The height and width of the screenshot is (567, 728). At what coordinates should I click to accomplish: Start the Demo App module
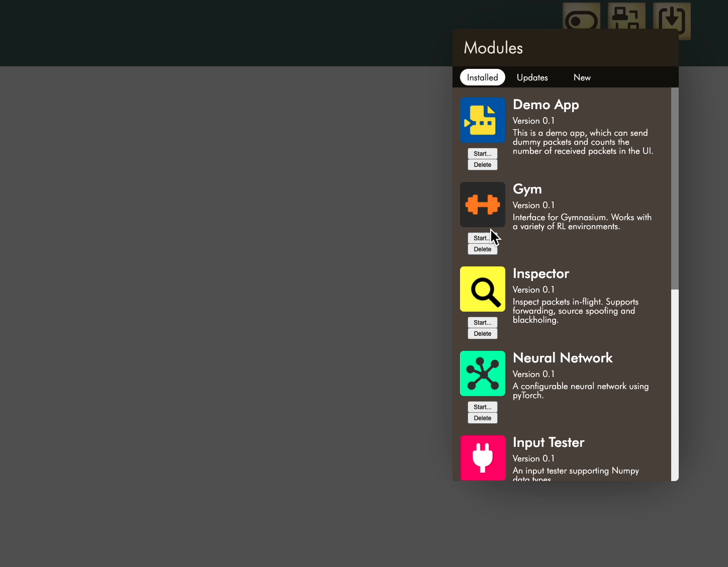tap(482, 154)
